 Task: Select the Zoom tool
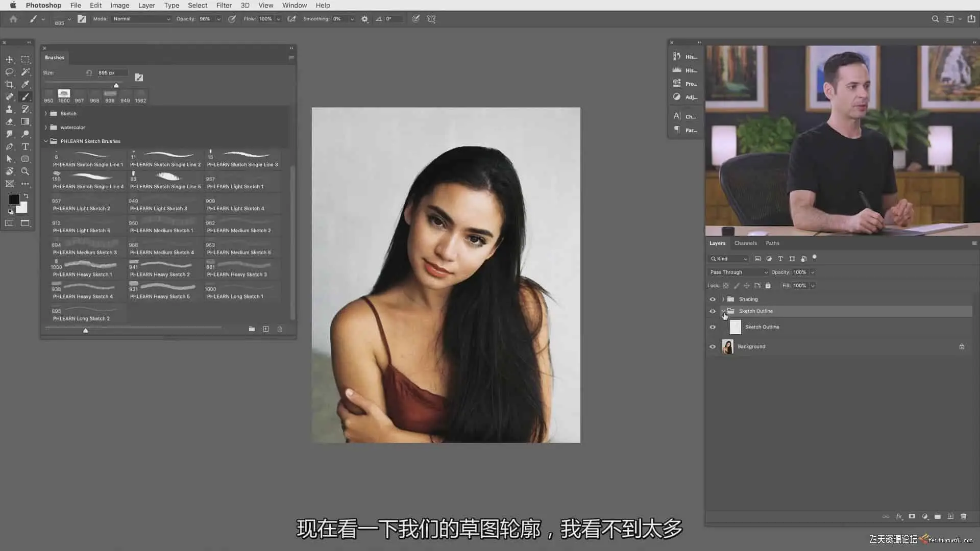[x=25, y=171]
